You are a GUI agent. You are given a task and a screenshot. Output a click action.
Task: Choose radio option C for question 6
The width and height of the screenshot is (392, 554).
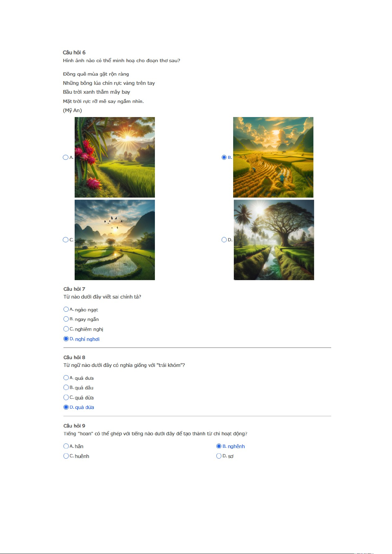click(65, 240)
